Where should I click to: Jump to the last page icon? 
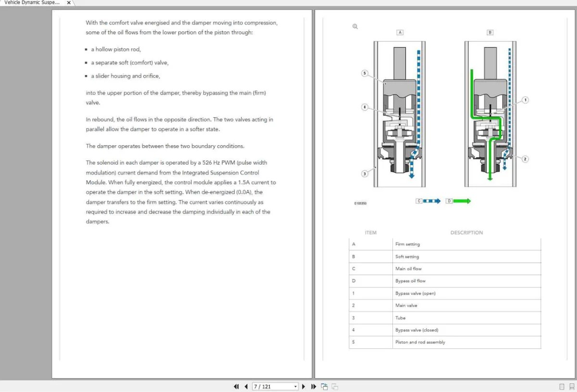pyautogui.click(x=314, y=386)
